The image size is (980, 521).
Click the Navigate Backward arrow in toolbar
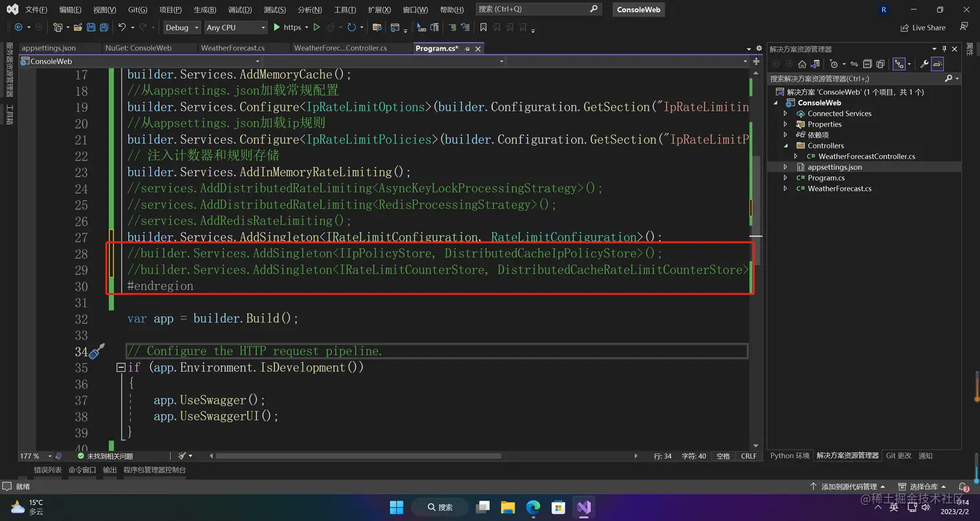[18, 27]
